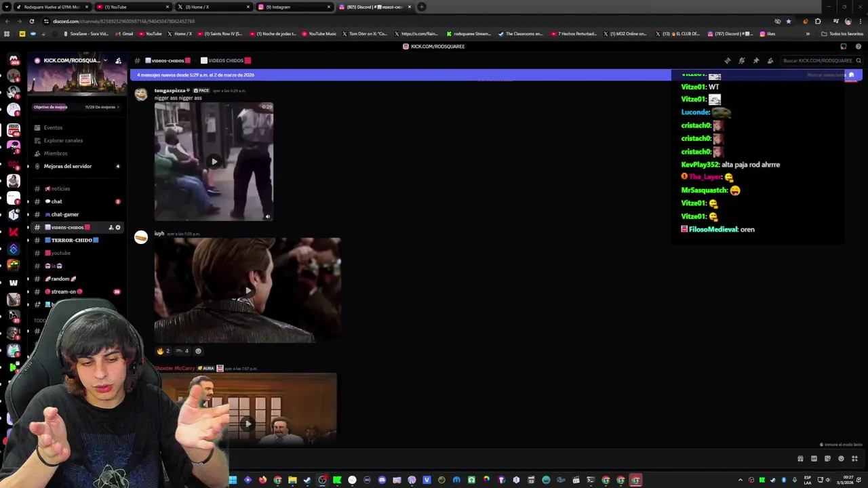
Task: Switch to the YouTube browser tab
Action: pos(133,7)
